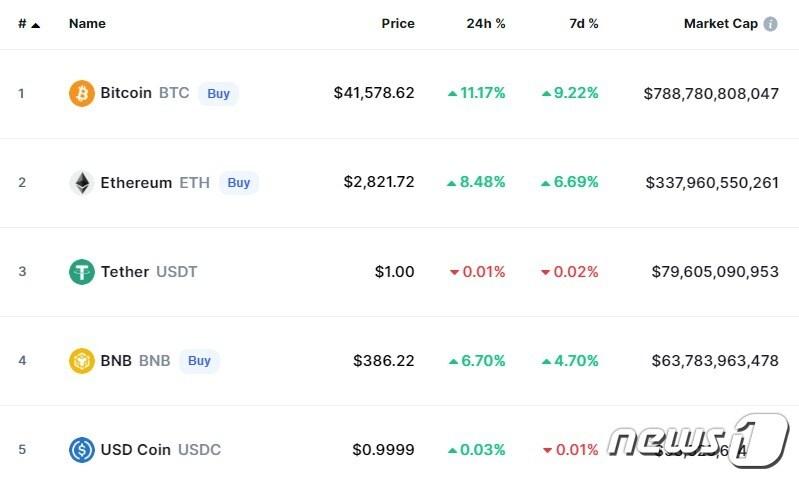Open the Ethereum name link

click(136, 183)
